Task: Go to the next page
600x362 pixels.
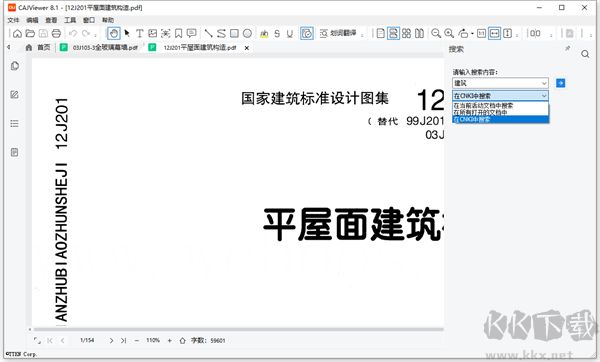Action: tap(111, 340)
